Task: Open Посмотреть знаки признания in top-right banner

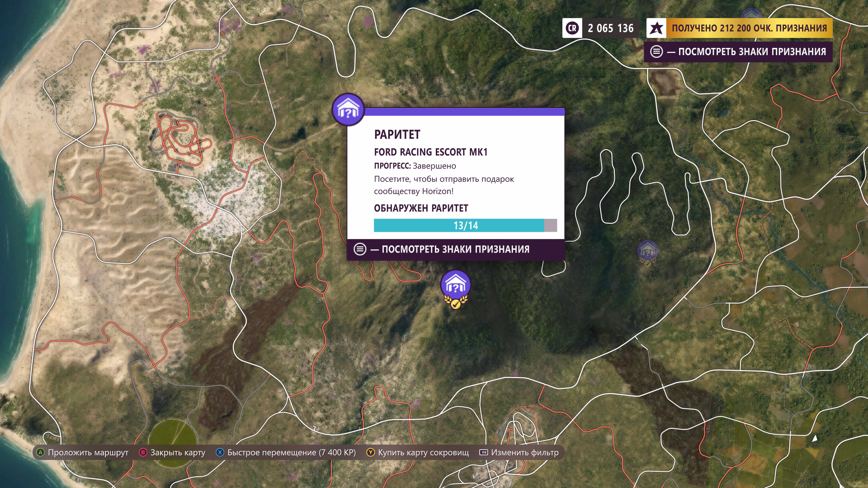Action: [738, 52]
